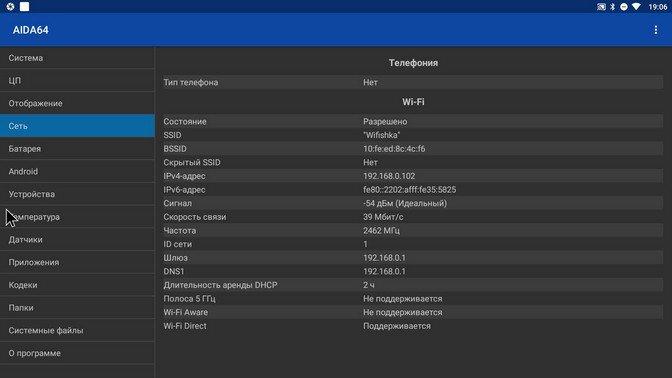Click the AIDA64 app title
The height and width of the screenshot is (378, 672).
[30, 30]
